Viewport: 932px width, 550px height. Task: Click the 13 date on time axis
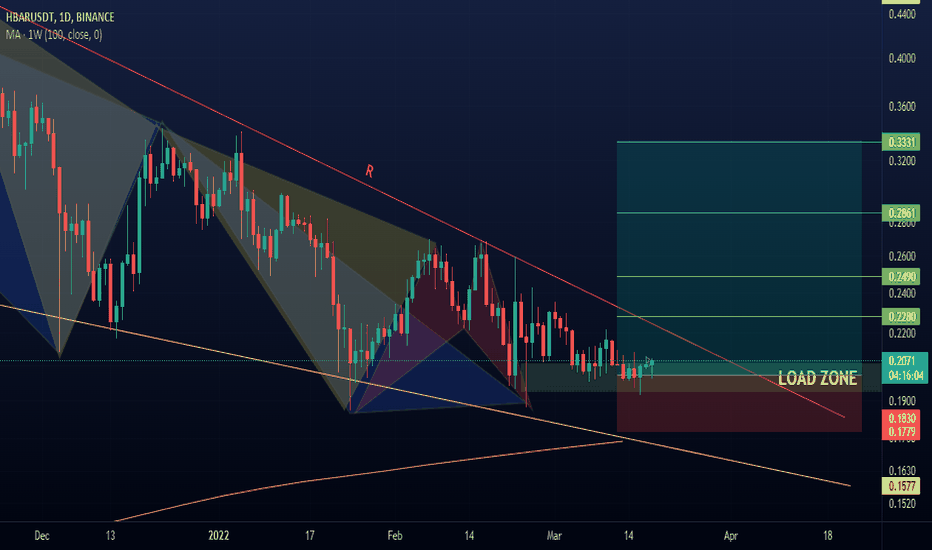[x=110, y=536]
